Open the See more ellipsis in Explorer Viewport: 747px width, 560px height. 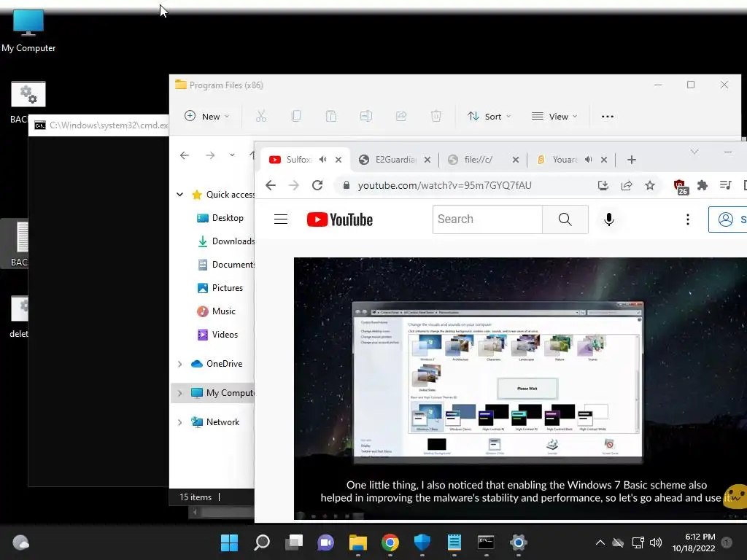tap(608, 116)
